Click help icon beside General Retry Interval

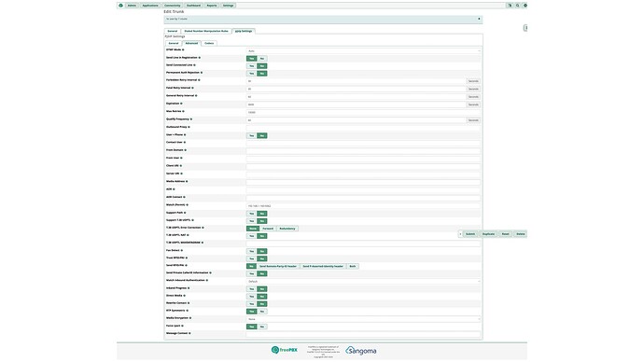[196, 95]
